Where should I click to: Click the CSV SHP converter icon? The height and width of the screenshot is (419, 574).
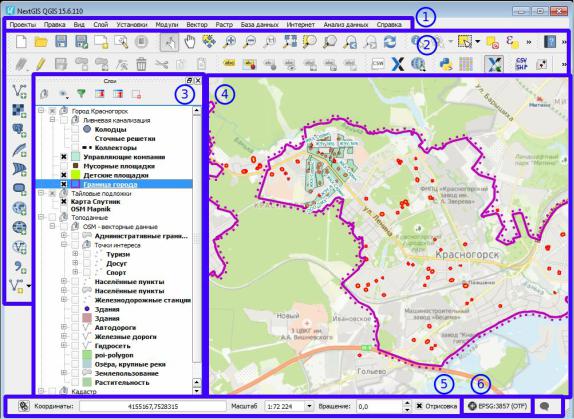click(521, 64)
